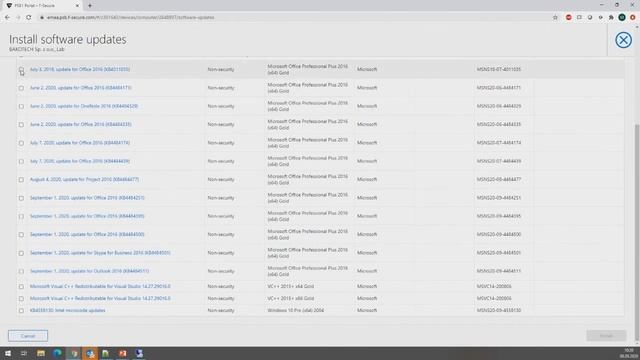Open Outlook from the taskbar

(90, 353)
